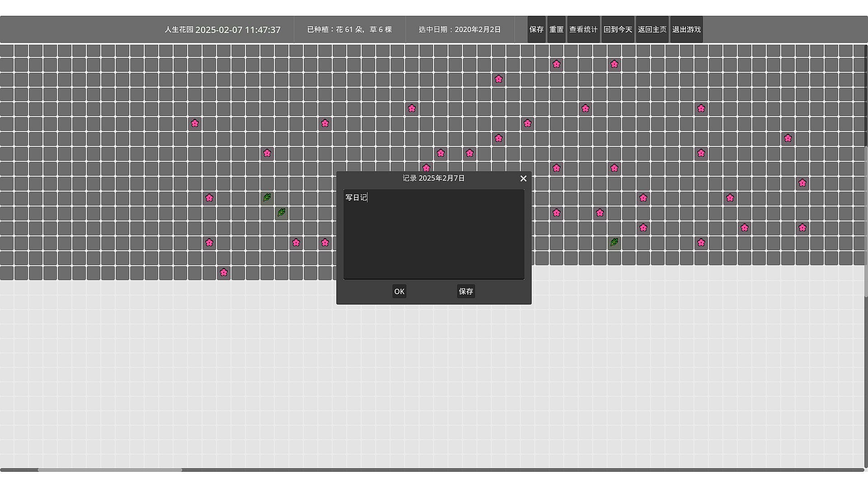Viewport: 868px width, 488px height.
Task: Jump back with 回到今天
Action: coord(618,29)
